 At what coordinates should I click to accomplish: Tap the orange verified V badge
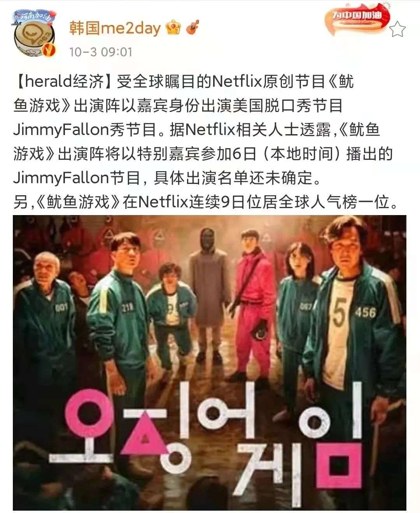click(49, 50)
